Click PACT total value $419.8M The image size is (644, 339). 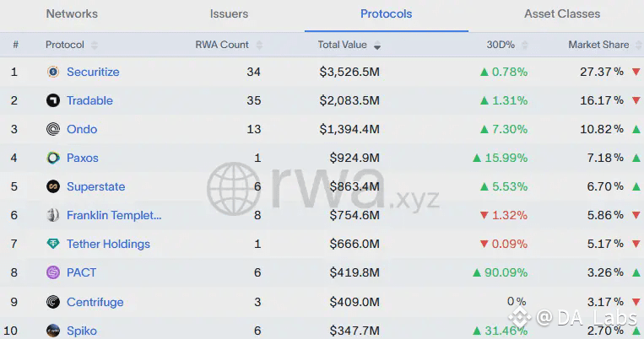click(354, 272)
